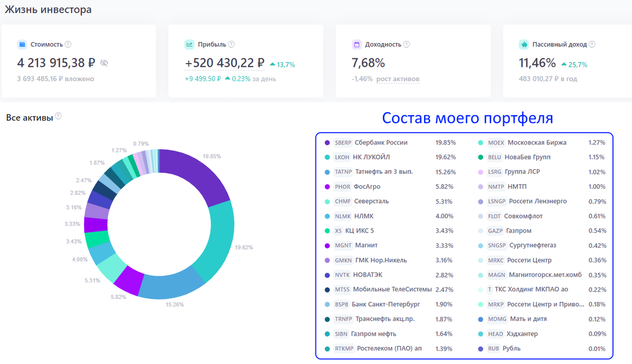Click the TRNFP ticker tag
The image size is (632, 364).
pos(343,319)
